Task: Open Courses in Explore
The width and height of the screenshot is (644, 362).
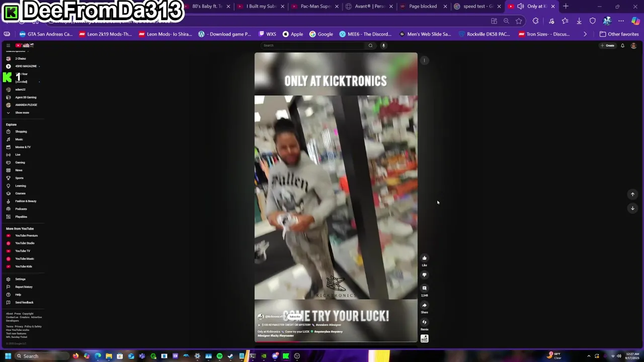Action: coord(20,194)
